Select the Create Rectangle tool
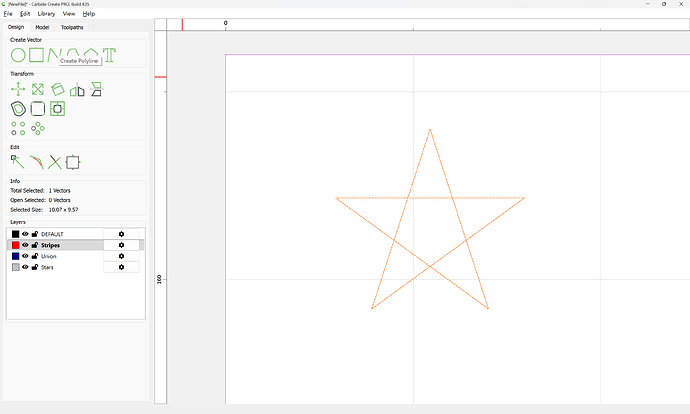Viewport: 690px width, 414px height. (x=37, y=55)
